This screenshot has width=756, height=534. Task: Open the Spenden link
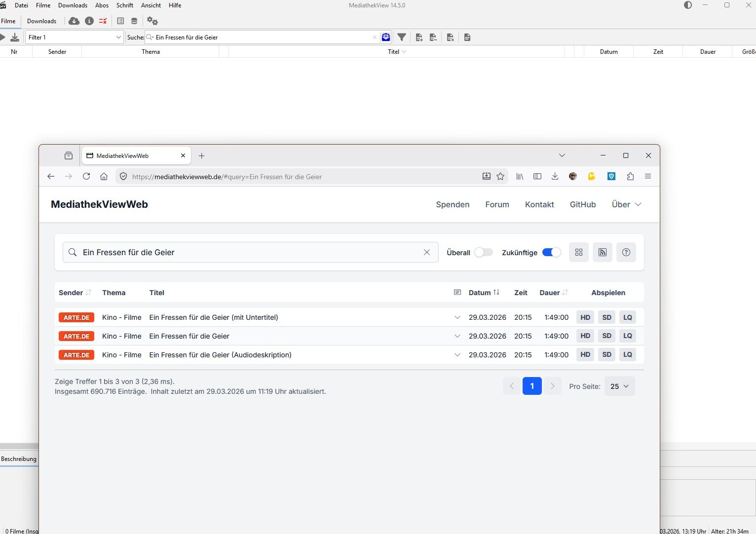(x=453, y=205)
